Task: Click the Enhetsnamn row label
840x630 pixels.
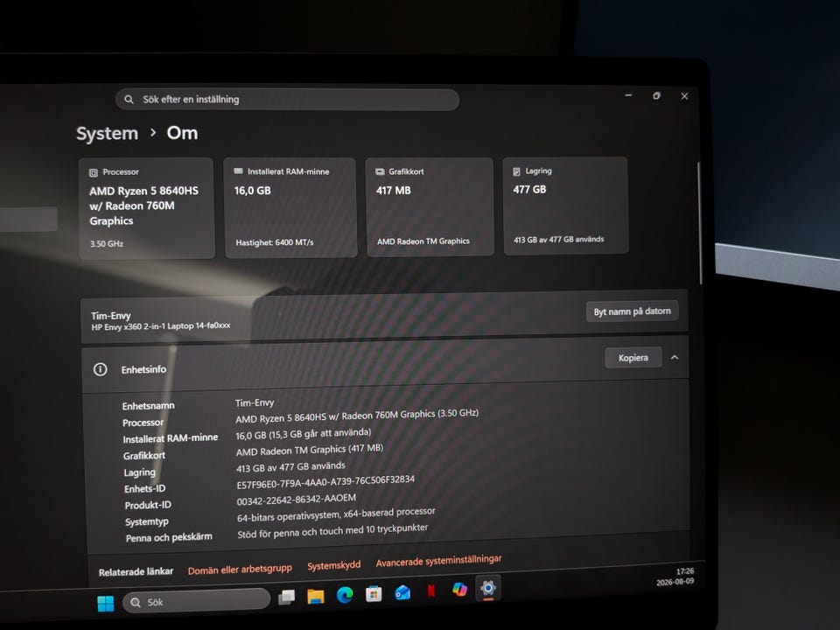Action: [149, 406]
